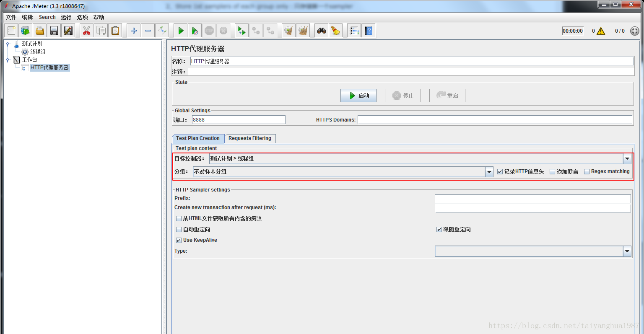Click the Toggle enable/disable toolbar icon
The height and width of the screenshot is (334, 644).
coord(162,31)
